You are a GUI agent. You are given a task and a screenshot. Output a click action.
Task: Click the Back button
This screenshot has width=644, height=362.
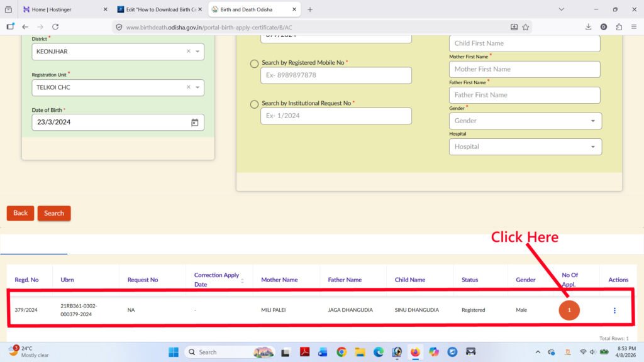click(x=21, y=213)
